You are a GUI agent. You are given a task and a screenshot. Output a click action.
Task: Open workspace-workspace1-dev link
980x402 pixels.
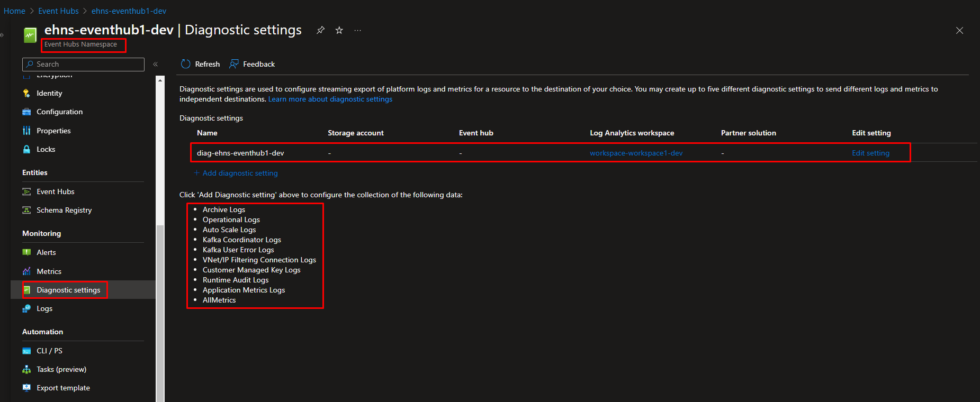636,153
